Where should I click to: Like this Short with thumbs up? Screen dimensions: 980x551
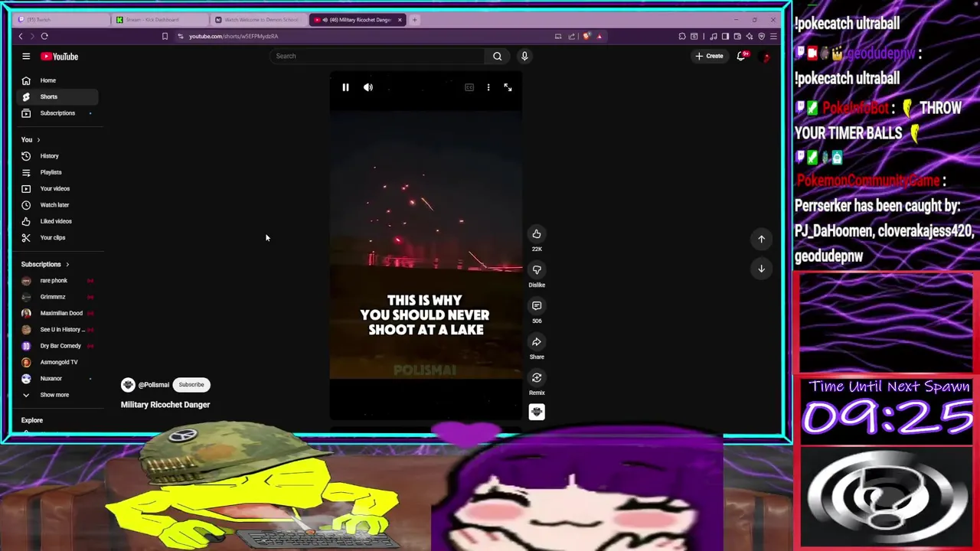[537, 234]
